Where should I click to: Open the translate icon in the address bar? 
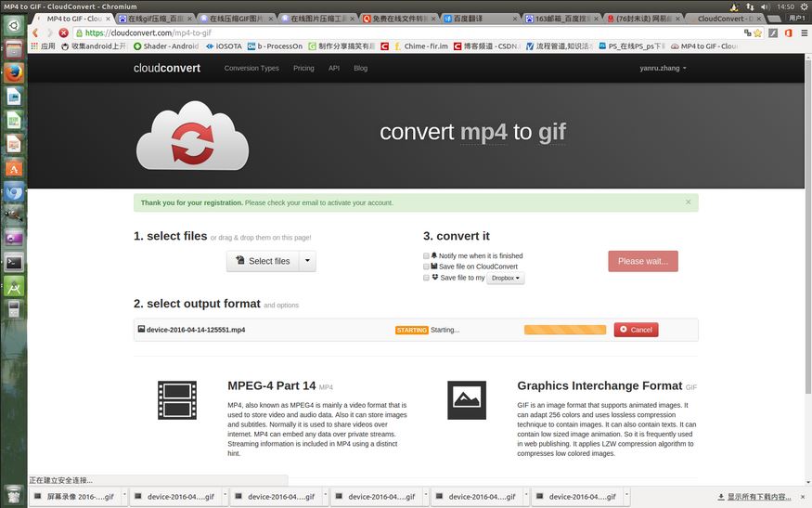747,33
